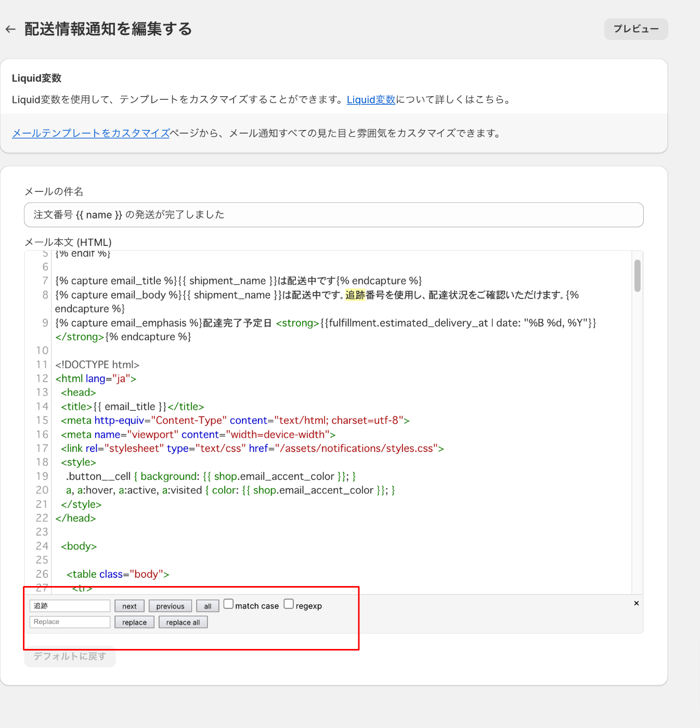
Task: Click the <title>{{ email_title }}</title> line
Action: (x=133, y=407)
